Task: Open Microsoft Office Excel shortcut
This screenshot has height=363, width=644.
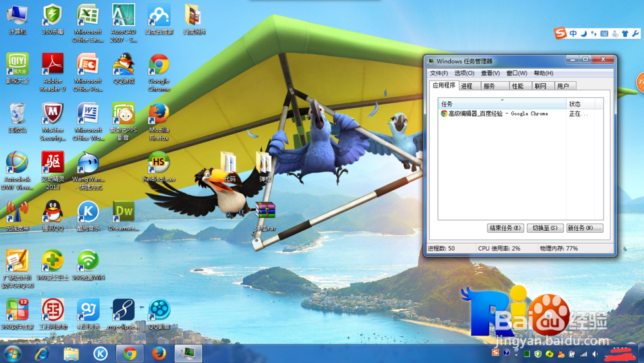Action: [88, 23]
